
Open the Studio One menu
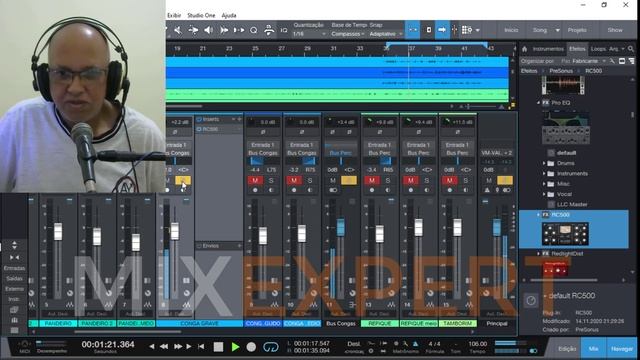coord(201,15)
